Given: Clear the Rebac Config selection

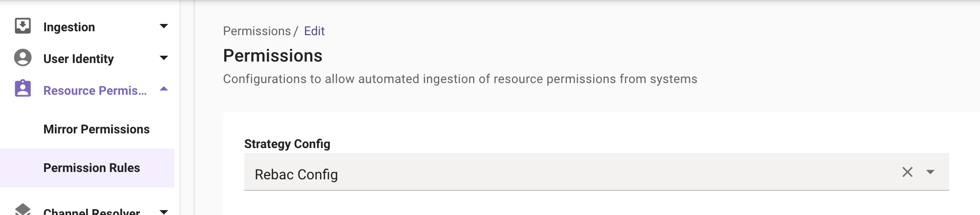Looking at the screenshot, I should pos(907,172).
